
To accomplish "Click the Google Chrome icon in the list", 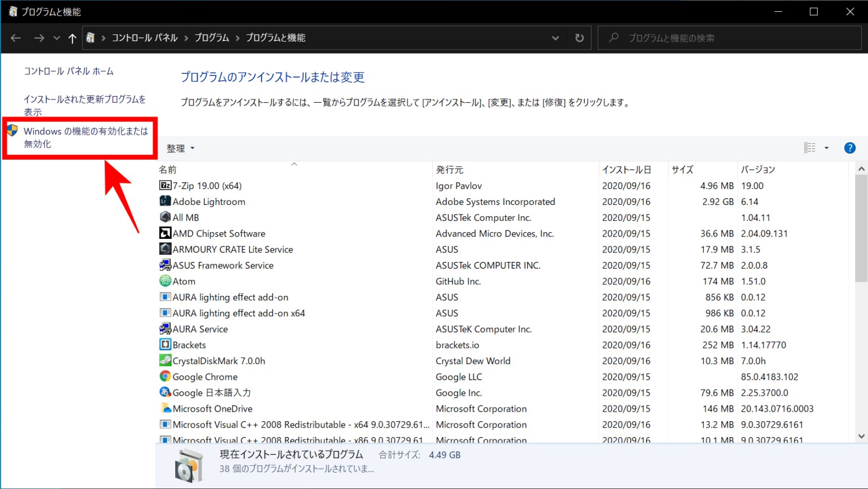I will pyautogui.click(x=164, y=376).
